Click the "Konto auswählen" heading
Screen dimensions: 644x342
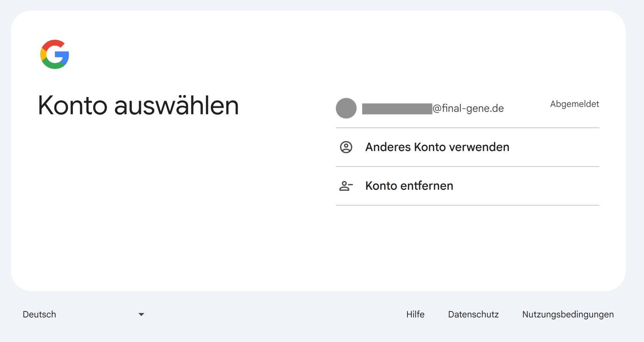pos(138,106)
